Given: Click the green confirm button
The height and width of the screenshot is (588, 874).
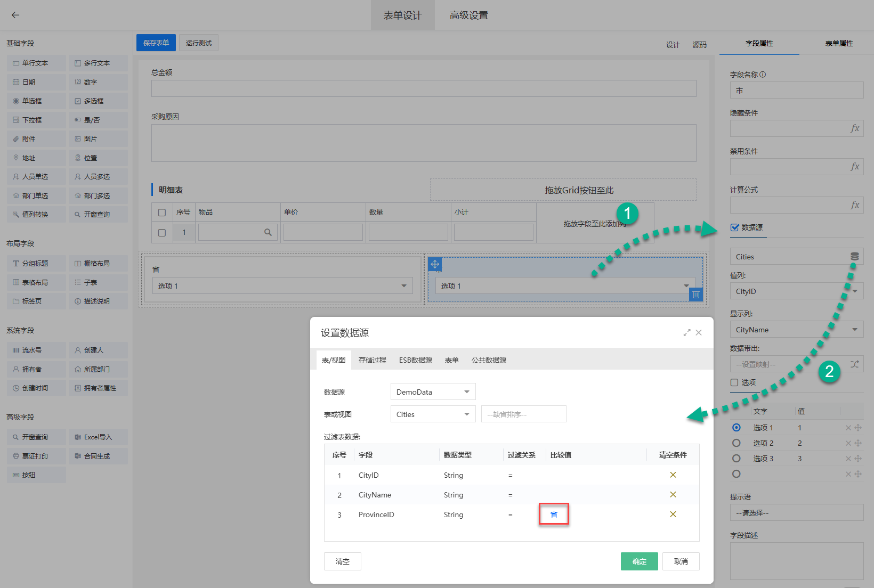Looking at the screenshot, I should (639, 561).
